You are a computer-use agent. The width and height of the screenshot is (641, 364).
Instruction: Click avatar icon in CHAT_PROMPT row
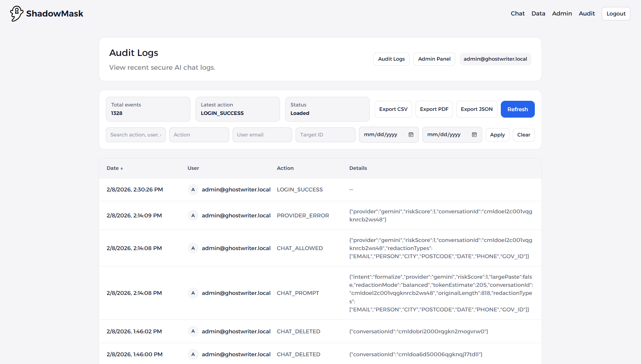pyautogui.click(x=193, y=293)
